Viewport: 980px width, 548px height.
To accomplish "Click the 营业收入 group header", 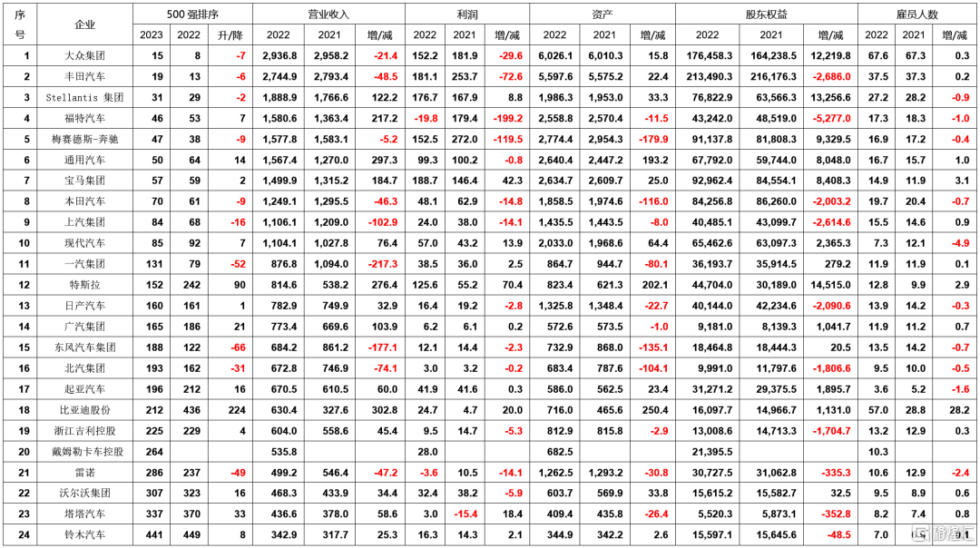I will (328, 14).
